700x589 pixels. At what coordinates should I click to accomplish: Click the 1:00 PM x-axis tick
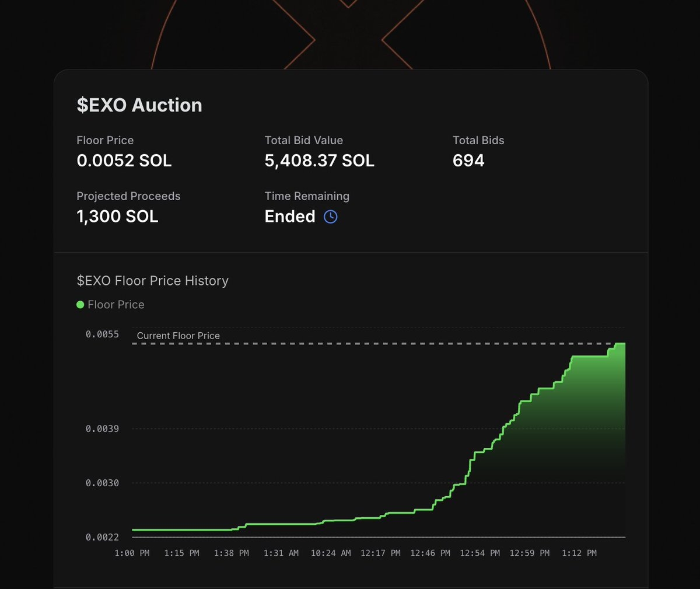(132, 553)
